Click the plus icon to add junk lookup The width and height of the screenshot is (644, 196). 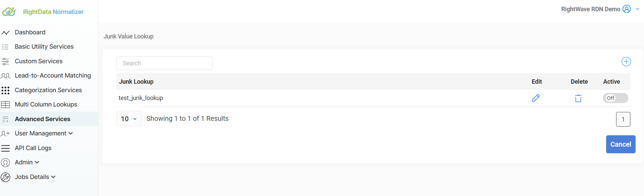pyautogui.click(x=626, y=62)
